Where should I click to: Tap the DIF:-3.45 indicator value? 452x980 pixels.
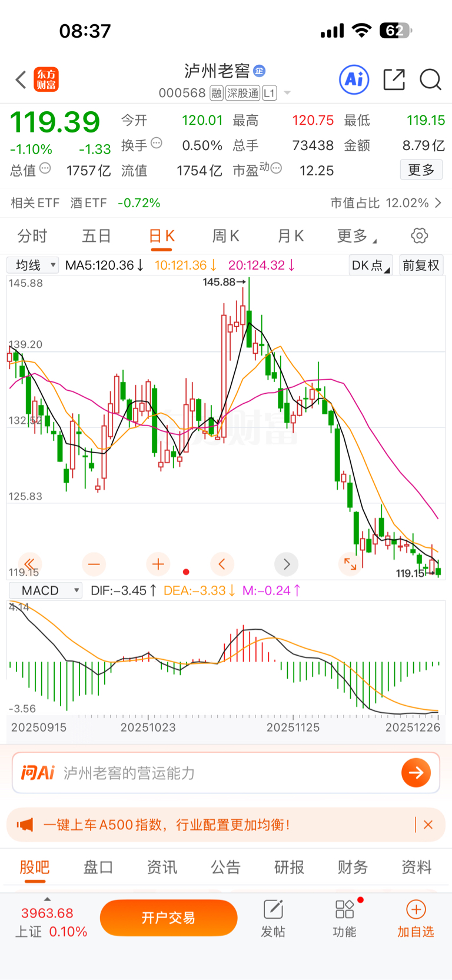pyautogui.click(x=124, y=590)
